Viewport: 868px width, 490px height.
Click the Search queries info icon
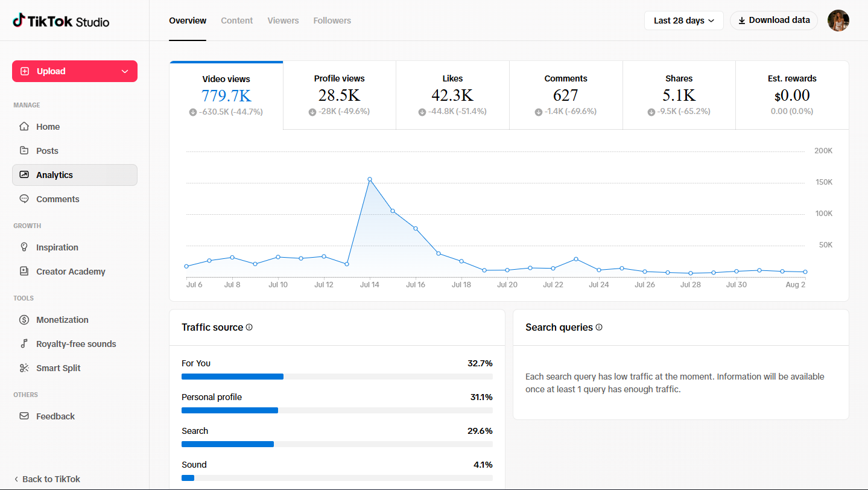click(x=599, y=327)
